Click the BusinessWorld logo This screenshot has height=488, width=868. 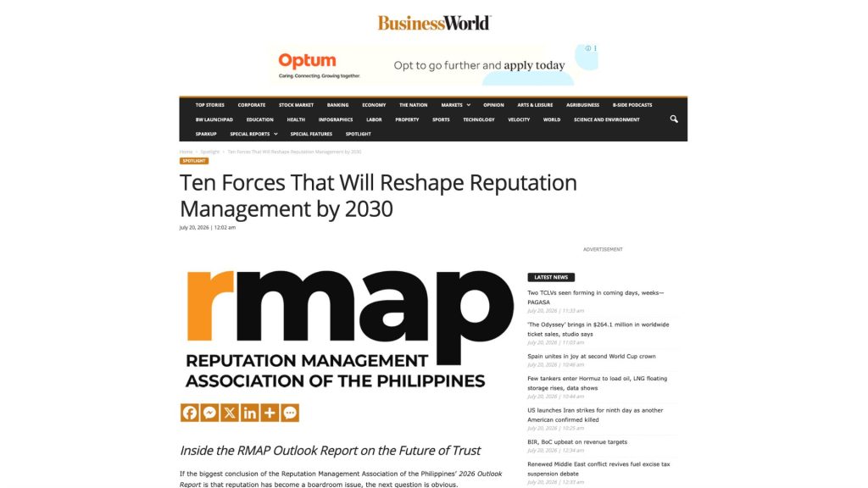(435, 23)
